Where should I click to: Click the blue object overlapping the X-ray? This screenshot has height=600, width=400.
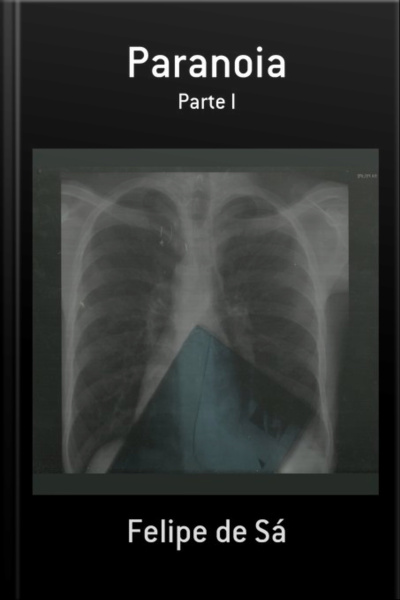[x=214, y=402]
